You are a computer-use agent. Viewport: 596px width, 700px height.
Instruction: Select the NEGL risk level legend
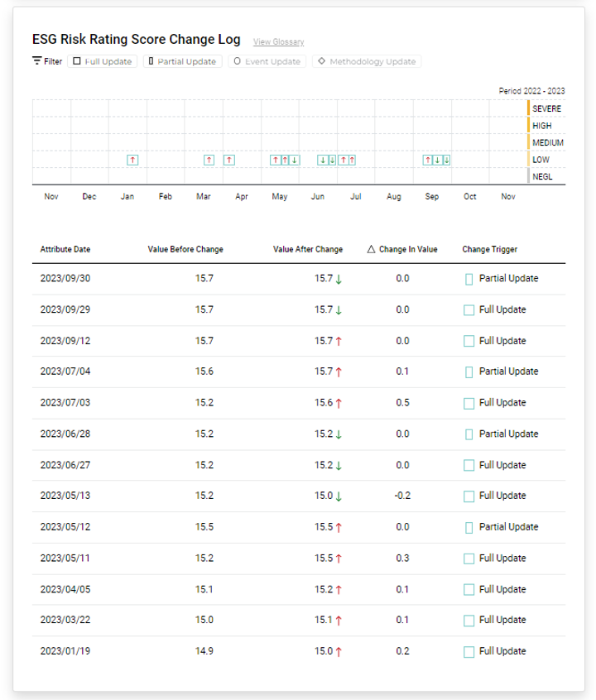point(542,176)
